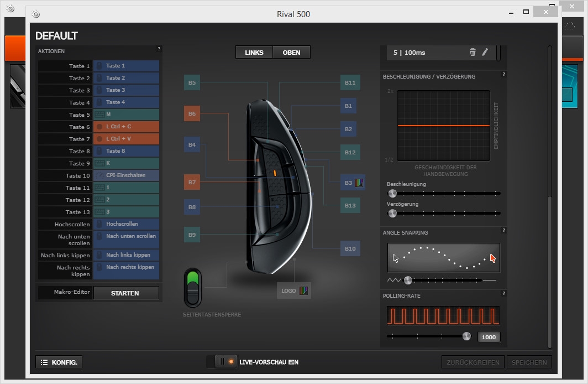Click the Angle Snapping slider handle
This screenshot has width=588, height=384.
tap(408, 280)
